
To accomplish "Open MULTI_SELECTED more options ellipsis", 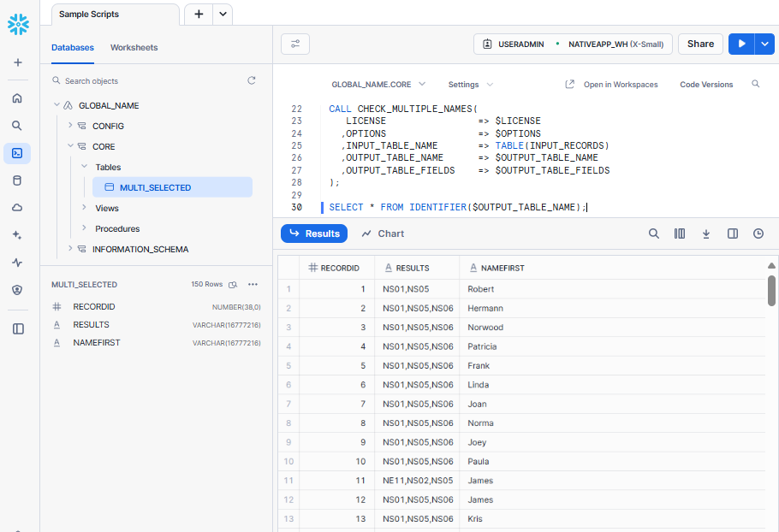I will pyautogui.click(x=253, y=284).
